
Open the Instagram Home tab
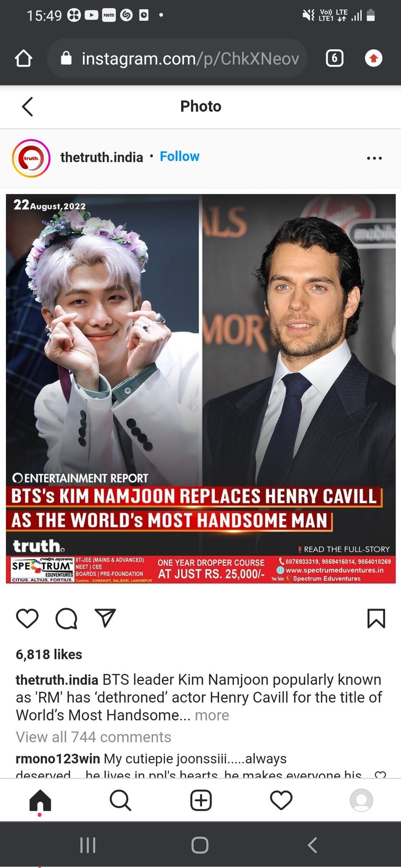pos(40,801)
